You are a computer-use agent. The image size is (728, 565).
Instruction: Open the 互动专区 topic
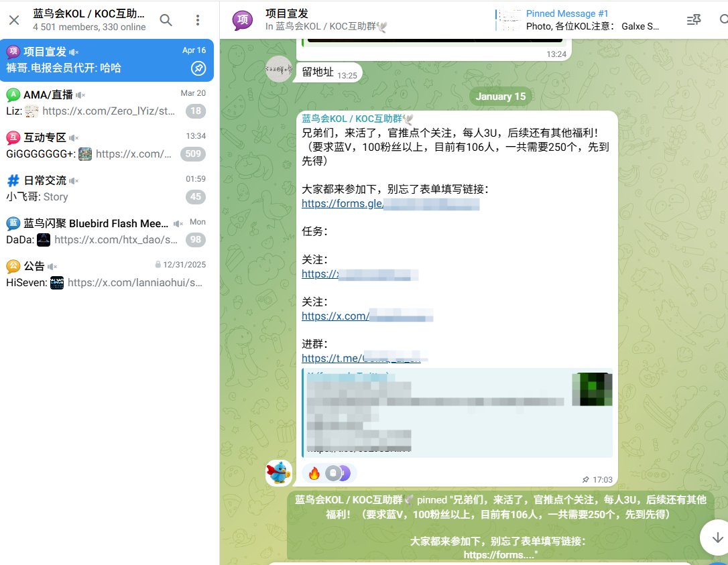[x=107, y=145]
